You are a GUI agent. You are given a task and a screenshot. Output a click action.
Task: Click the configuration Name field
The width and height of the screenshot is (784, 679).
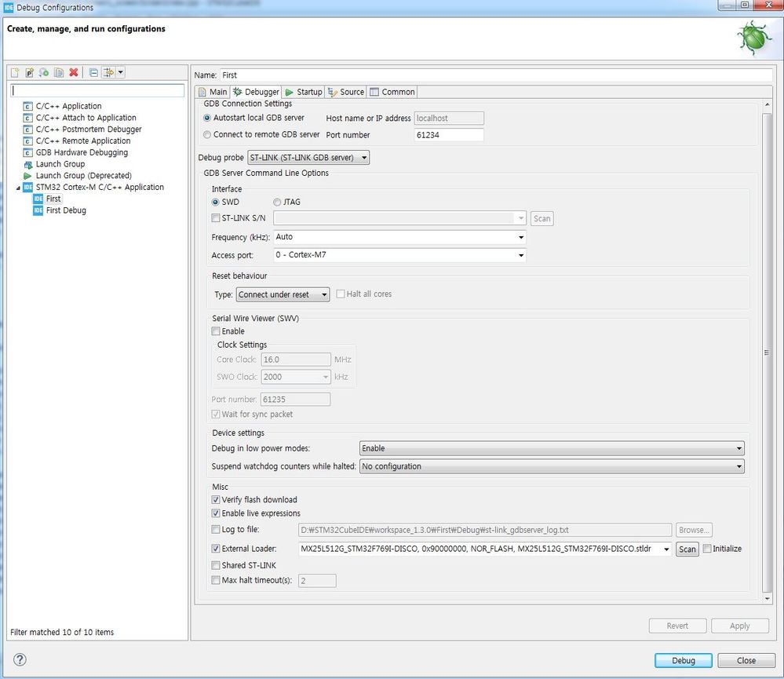tap(496, 75)
